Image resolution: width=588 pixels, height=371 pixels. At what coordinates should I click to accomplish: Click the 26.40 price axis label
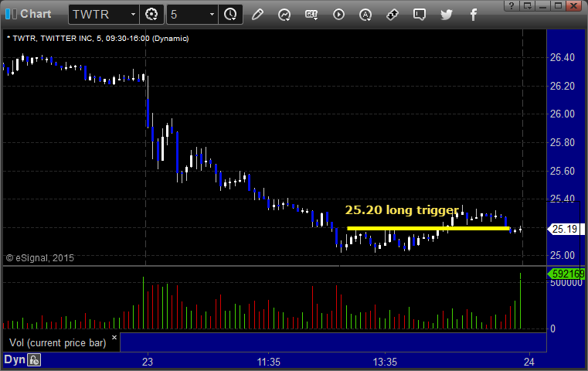tap(563, 57)
